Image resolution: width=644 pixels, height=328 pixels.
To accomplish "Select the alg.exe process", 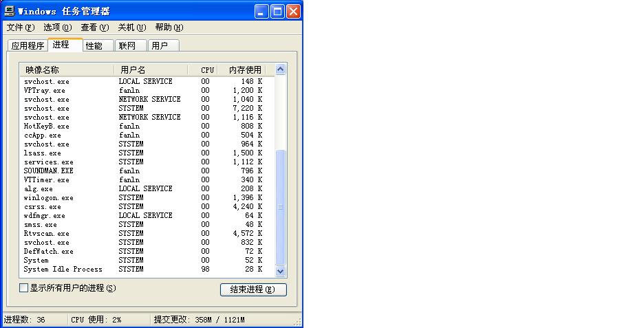I will click(x=147, y=189).
